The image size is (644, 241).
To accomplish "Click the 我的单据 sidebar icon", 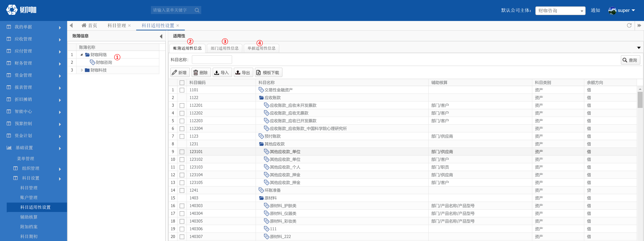I will click(9, 27).
